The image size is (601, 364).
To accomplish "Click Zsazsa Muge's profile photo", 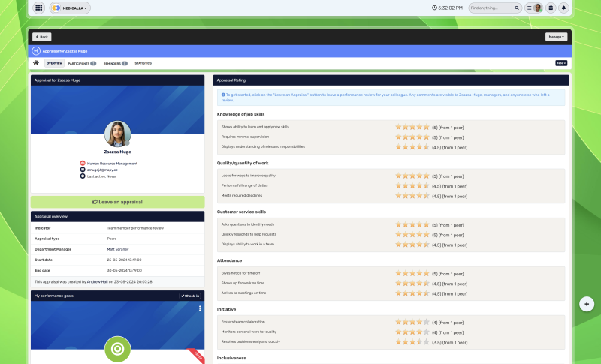I will click(118, 134).
